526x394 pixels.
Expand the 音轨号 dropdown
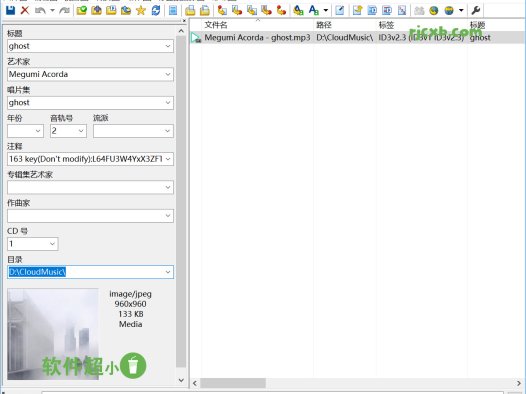pyautogui.click(x=81, y=131)
